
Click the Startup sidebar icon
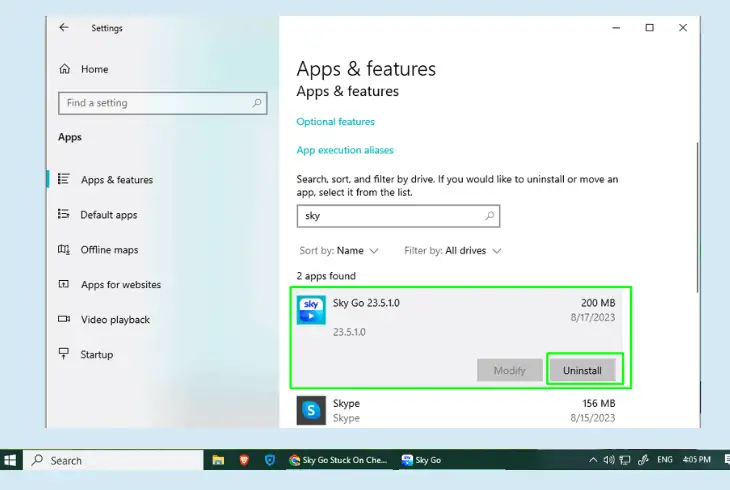tap(64, 354)
